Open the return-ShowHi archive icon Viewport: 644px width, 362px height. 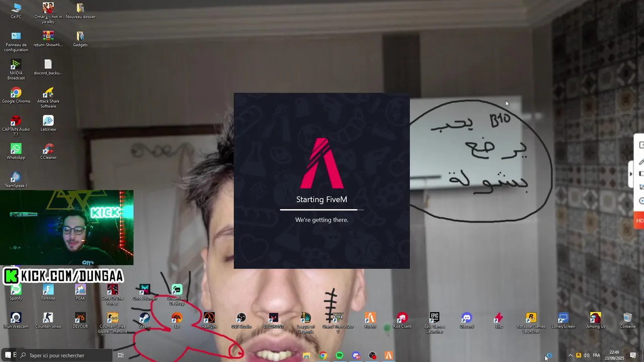48,39
